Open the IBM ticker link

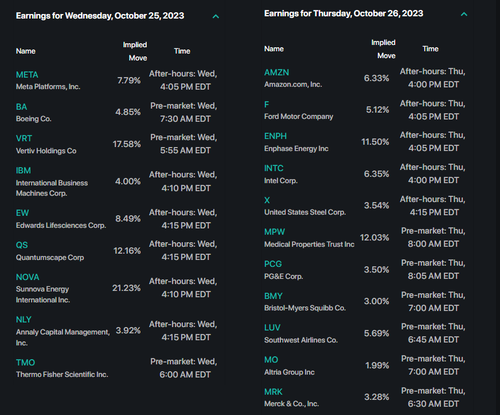[x=23, y=170]
